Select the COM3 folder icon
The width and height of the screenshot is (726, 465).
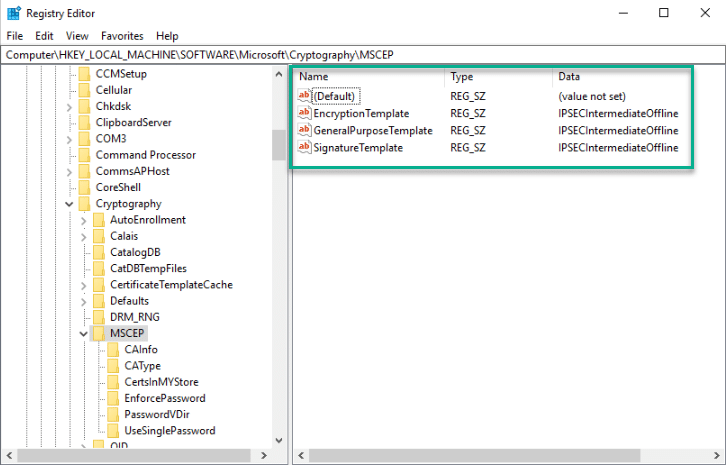84,139
